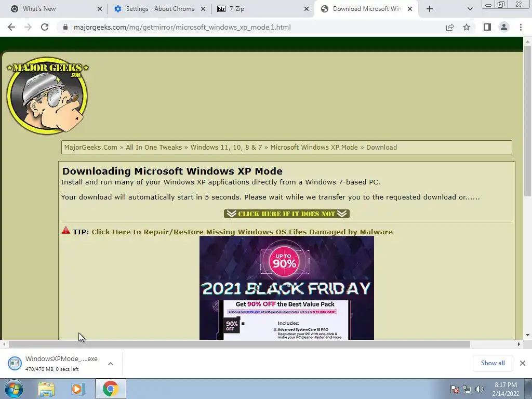This screenshot has width=532, height=399.
Task: Close the downloads bar
Action: (x=523, y=363)
